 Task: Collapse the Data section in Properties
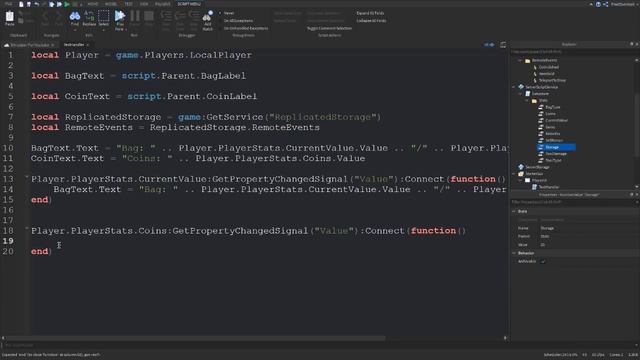(514, 211)
